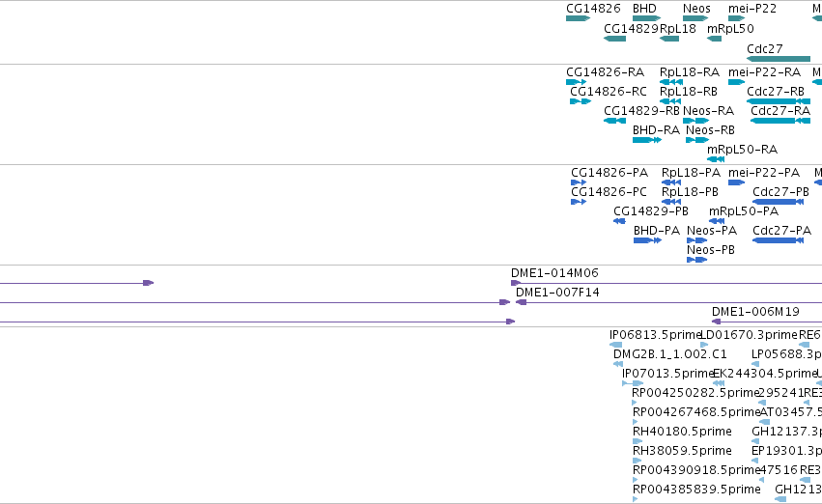Viewport: 822px width, 504px height.
Task: Select transcript Neos-RA
Action: [x=695, y=121]
